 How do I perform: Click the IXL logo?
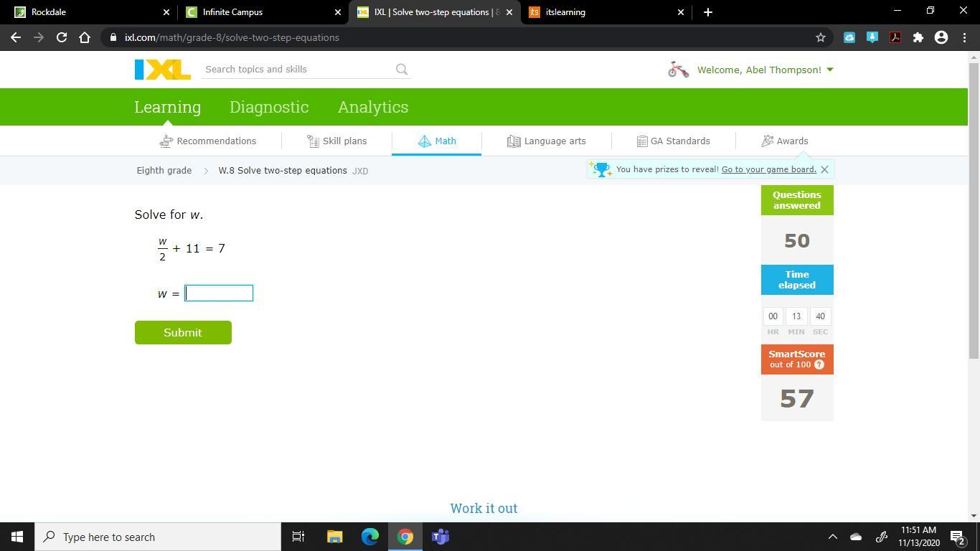[x=163, y=70]
